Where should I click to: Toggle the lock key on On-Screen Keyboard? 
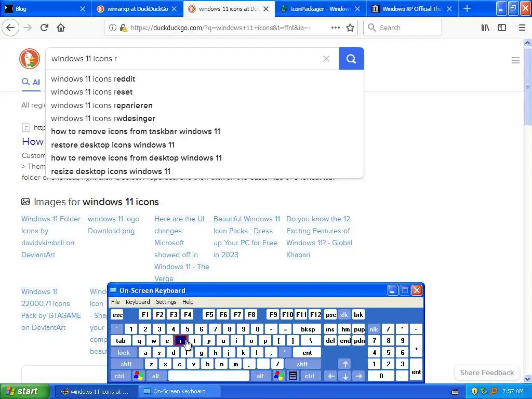coord(124,353)
